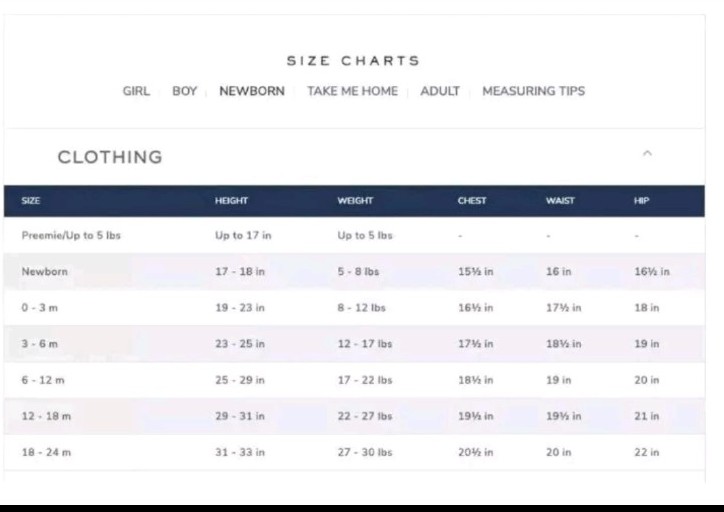The height and width of the screenshot is (512, 724).
Task: Click the SIZE CHARTS title
Action: (353, 60)
